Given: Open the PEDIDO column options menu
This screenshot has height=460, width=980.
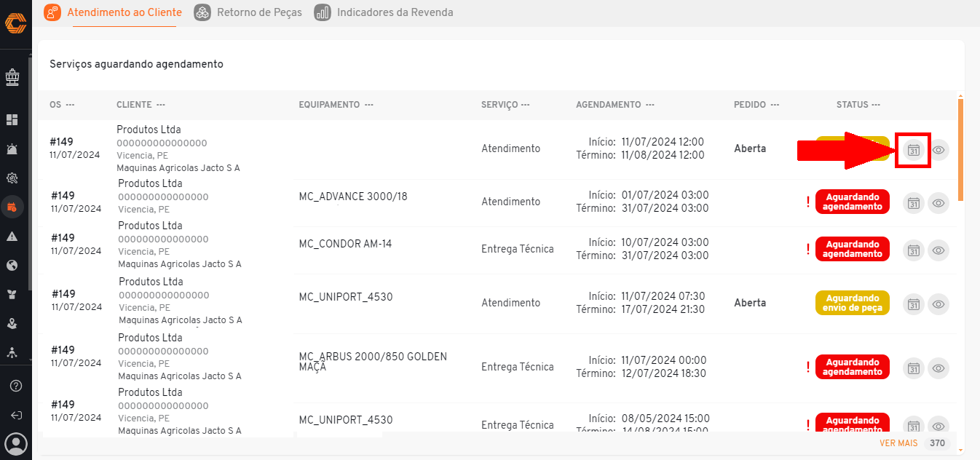Looking at the screenshot, I should (775, 105).
